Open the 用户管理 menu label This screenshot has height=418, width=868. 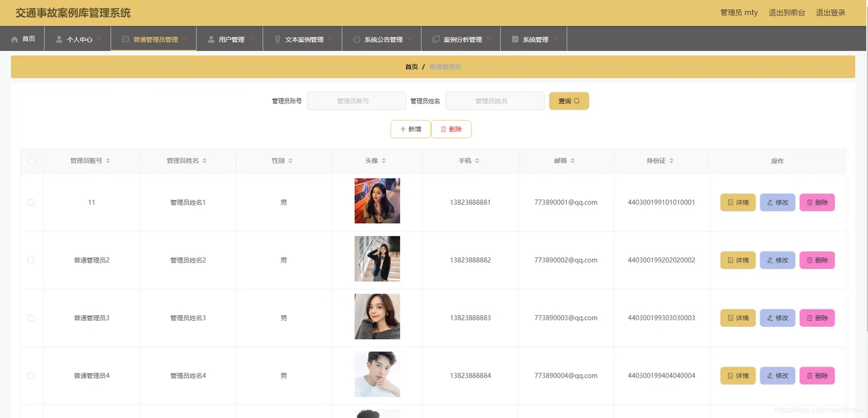(x=232, y=40)
